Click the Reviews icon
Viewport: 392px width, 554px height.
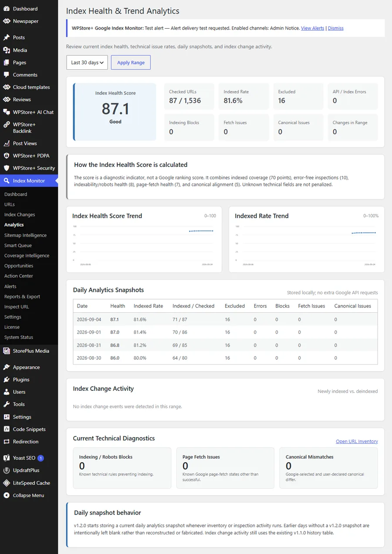(x=7, y=99)
